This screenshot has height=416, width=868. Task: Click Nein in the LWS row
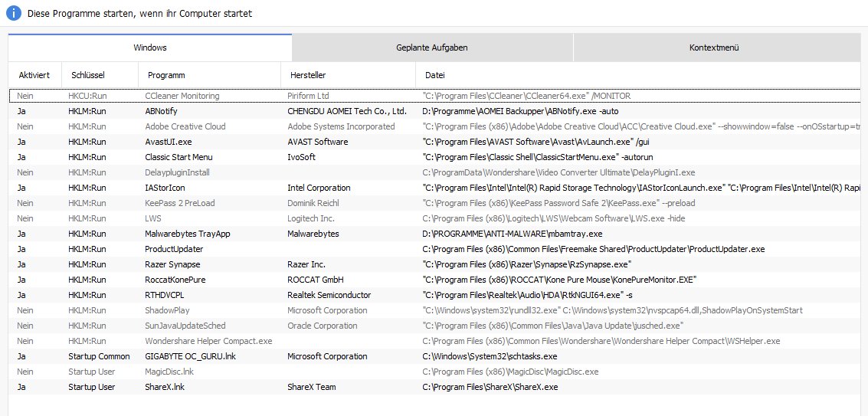pos(25,218)
